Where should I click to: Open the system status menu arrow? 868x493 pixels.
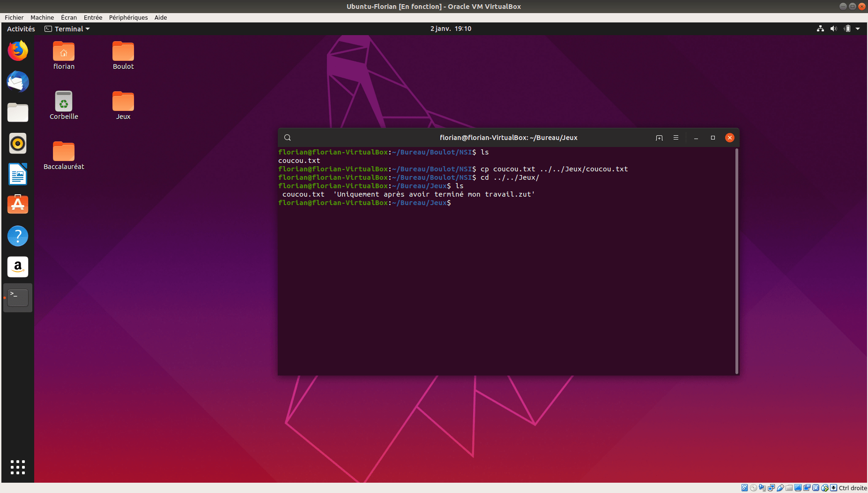[858, 29]
